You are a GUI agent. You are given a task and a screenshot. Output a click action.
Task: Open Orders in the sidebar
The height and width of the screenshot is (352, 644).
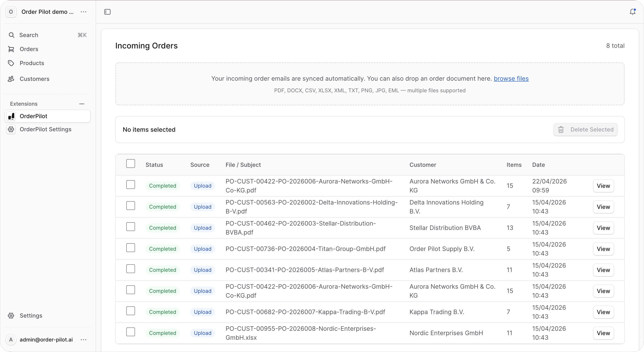click(x=48, y=49)
